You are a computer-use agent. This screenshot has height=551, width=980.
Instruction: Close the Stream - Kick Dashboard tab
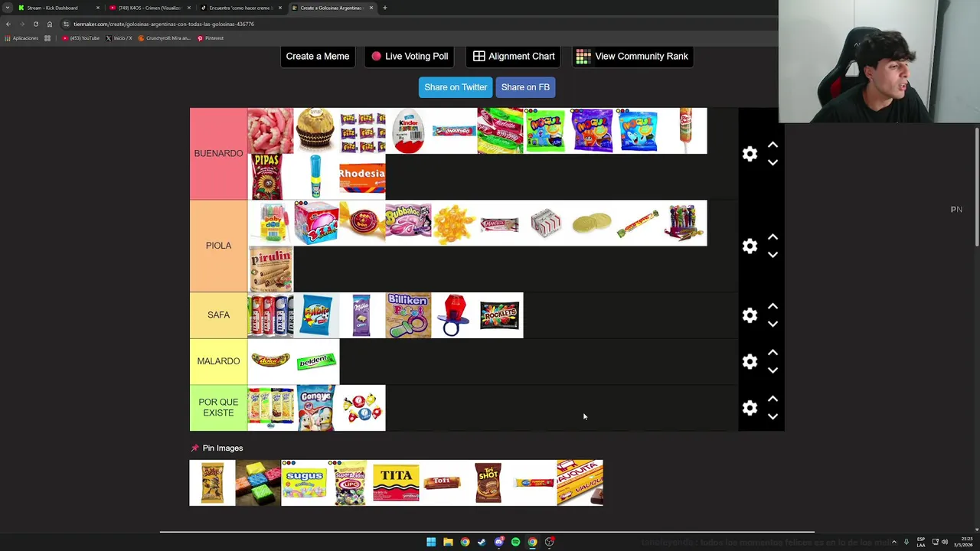pyautogui.click(x=97, y=8)
